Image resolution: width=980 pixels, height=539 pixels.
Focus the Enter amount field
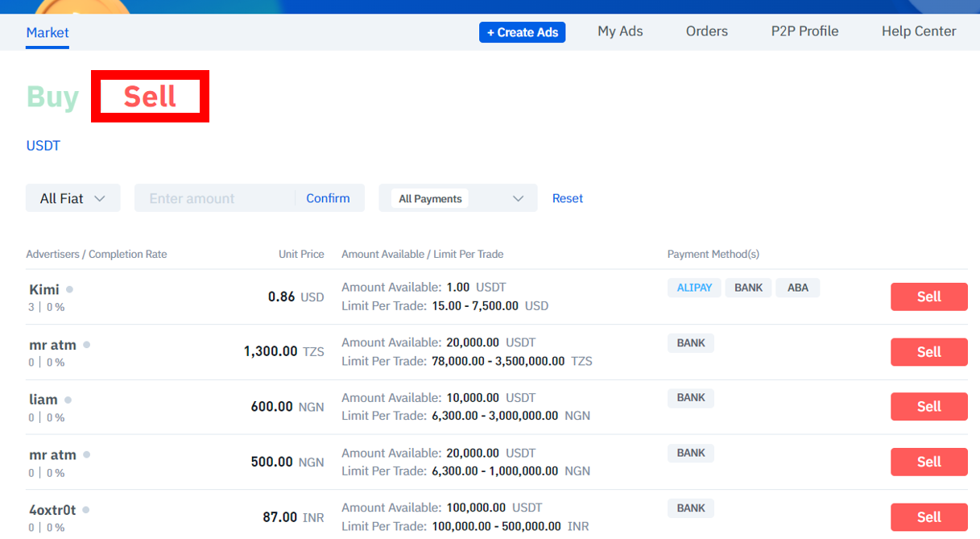[x=214, y=198]
